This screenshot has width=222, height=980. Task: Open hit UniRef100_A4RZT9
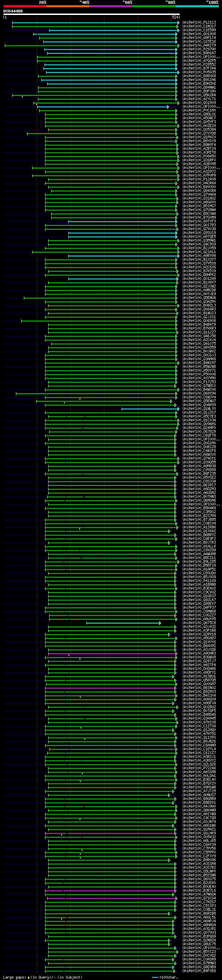pos(199,46)
